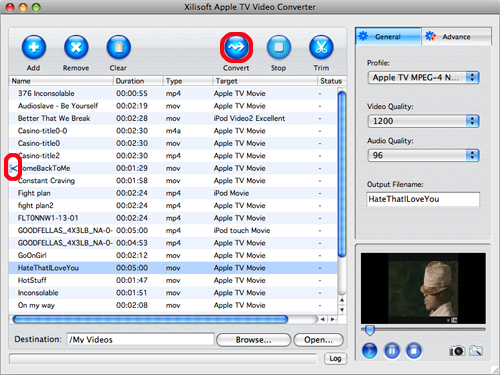Screen dimensions: 500x375
Task: Stop the preview playback
Action: [x=414, y=351]
